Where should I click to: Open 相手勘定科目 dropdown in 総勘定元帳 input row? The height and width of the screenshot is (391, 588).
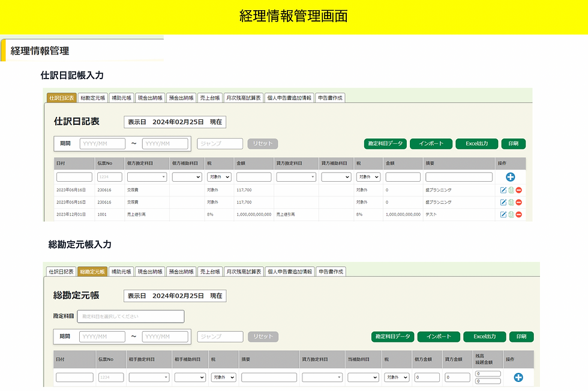pos(149,377)
